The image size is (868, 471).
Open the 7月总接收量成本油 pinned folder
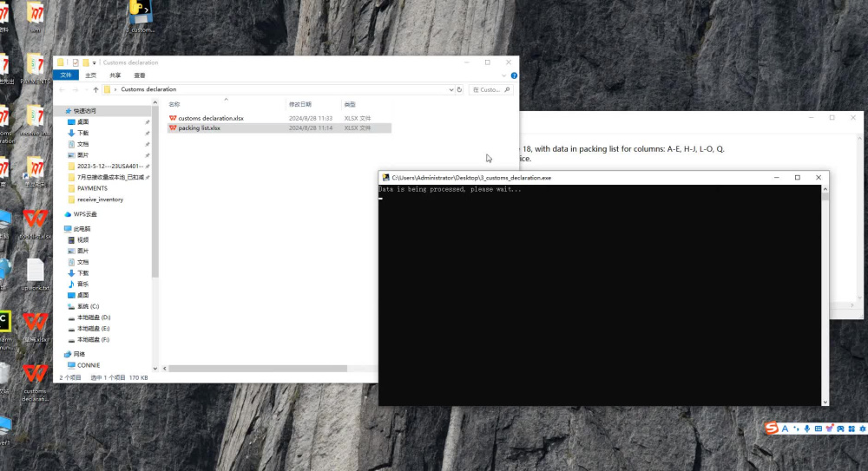pyautogui.click(x=109, y=177)
